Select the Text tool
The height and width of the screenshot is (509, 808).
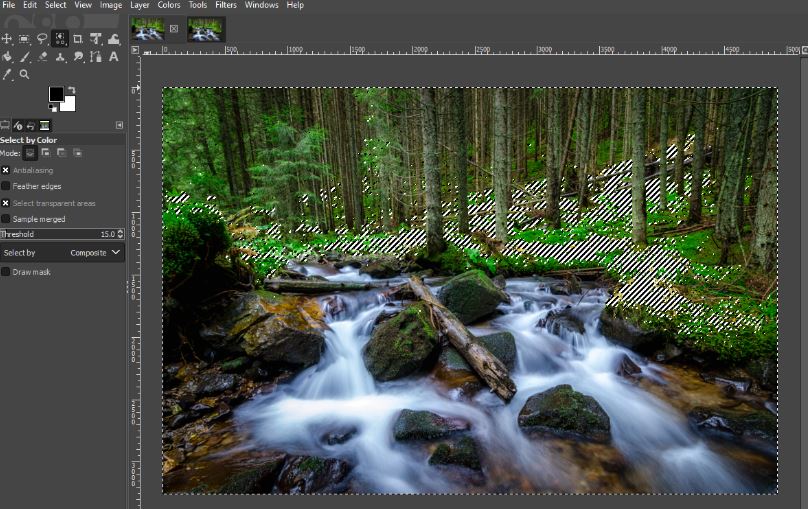coord(113,57)
